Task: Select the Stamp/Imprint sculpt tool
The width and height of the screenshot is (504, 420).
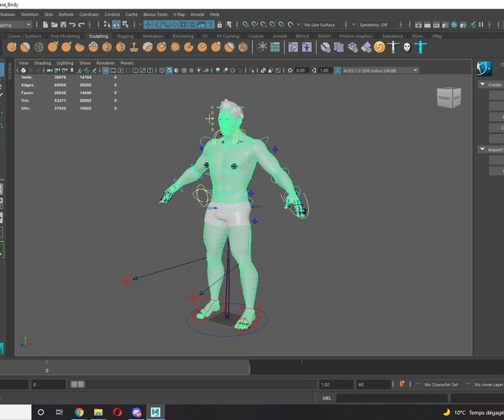Action: pyautogui.click(x=134, y=47)
